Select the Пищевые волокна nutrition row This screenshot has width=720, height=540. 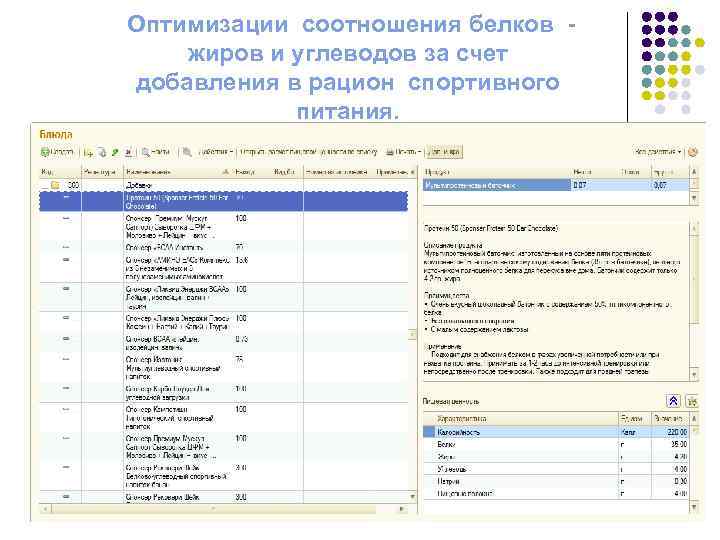pos(556,494)
